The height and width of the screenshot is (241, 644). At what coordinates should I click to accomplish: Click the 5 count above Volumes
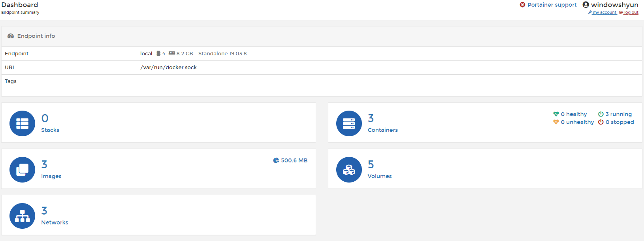pyautogui.click(x=371, y=164)
